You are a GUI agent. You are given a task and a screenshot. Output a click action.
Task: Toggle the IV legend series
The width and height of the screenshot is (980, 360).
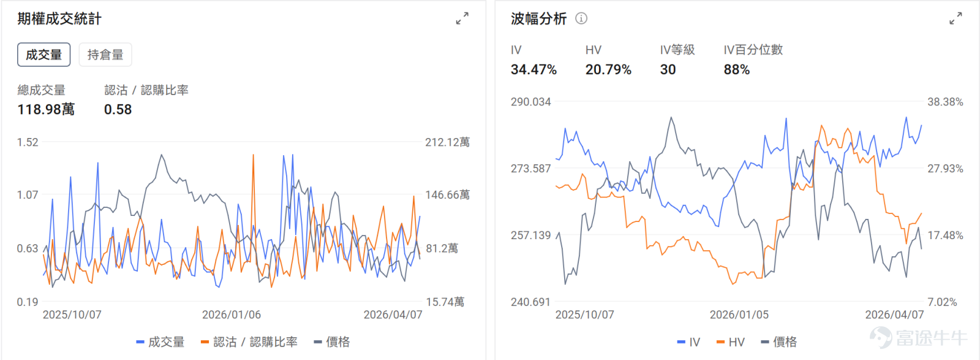tap(688, 342)
